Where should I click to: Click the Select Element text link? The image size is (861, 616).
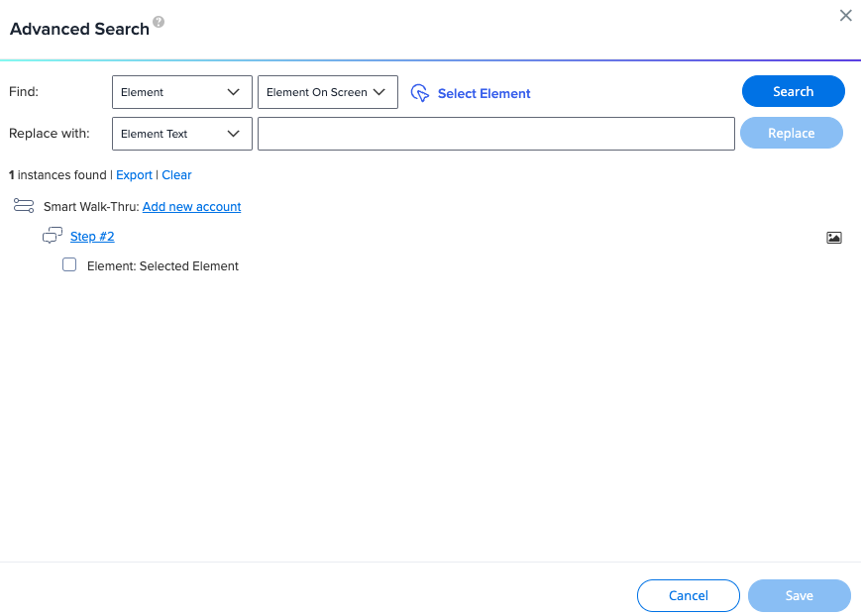click(x=484, y=94)
